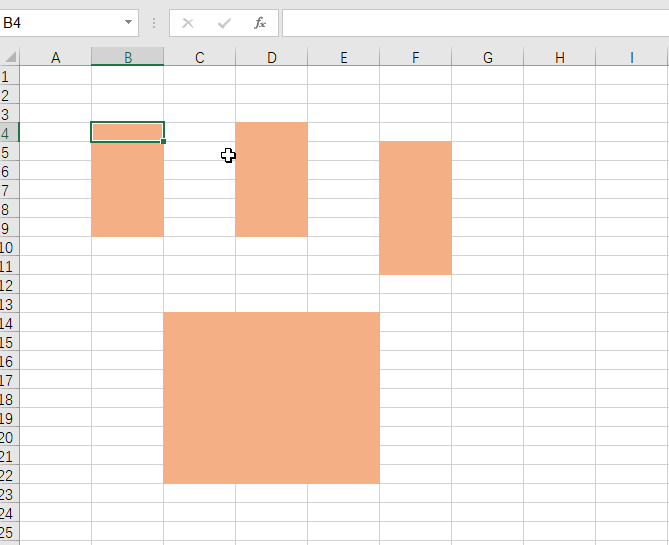The width and height of the screenshot is (669, 545).
Task: Click the Select All corner triangle
Action: click(10, 57)
